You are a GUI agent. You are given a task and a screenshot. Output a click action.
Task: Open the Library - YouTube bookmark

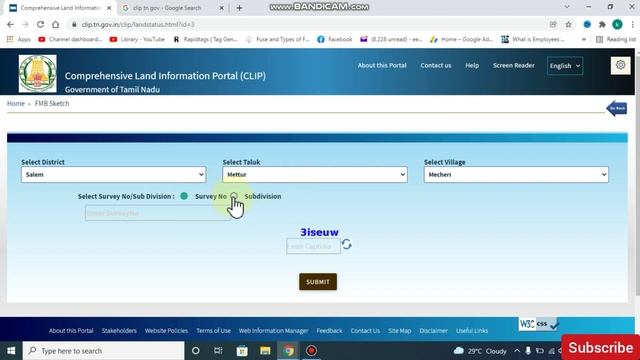click(x=138, y=39)
